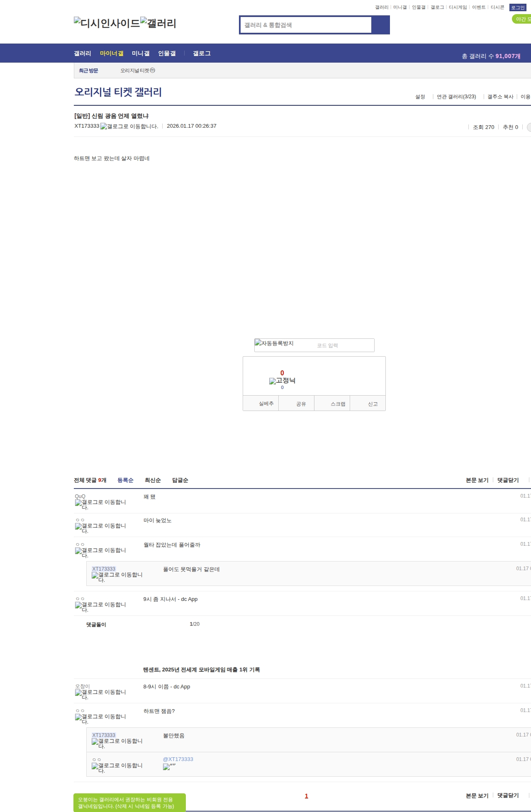
Task: Open the 마이너갤 tab in navigation
Action: (x=112, y=53)
